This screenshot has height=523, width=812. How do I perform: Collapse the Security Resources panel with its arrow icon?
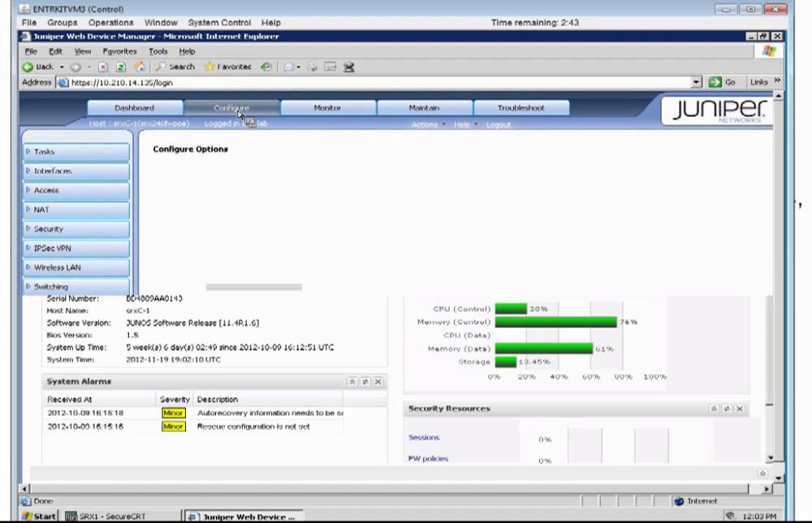[714, 408]
